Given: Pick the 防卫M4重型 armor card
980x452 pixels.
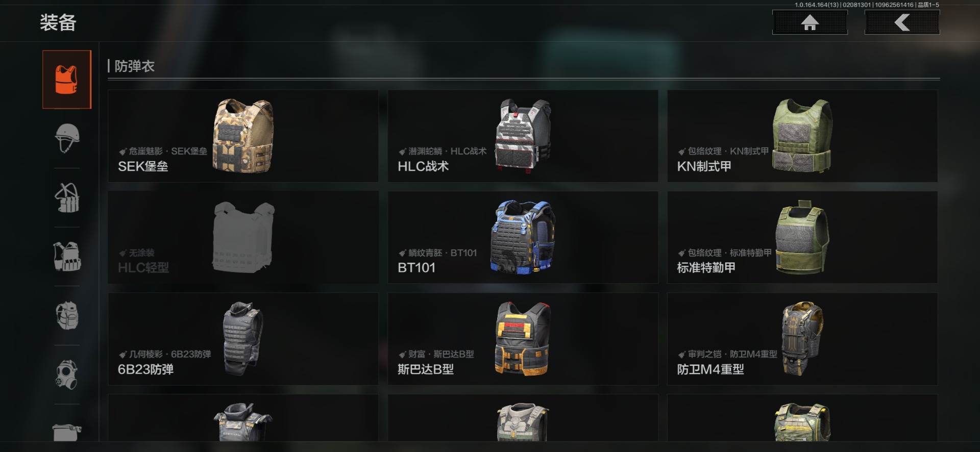Looking at the screenshot, I should tap(802, 339).
